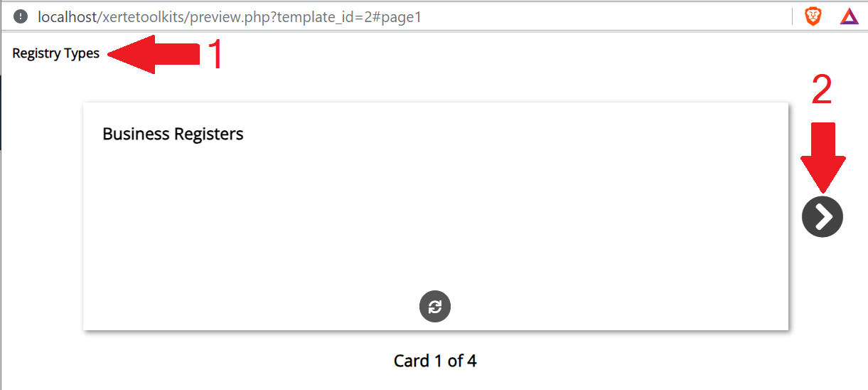This screenshot has height=390, width=868.
Task: View site information via exclamation icon
Action: (x=20, y=16)
